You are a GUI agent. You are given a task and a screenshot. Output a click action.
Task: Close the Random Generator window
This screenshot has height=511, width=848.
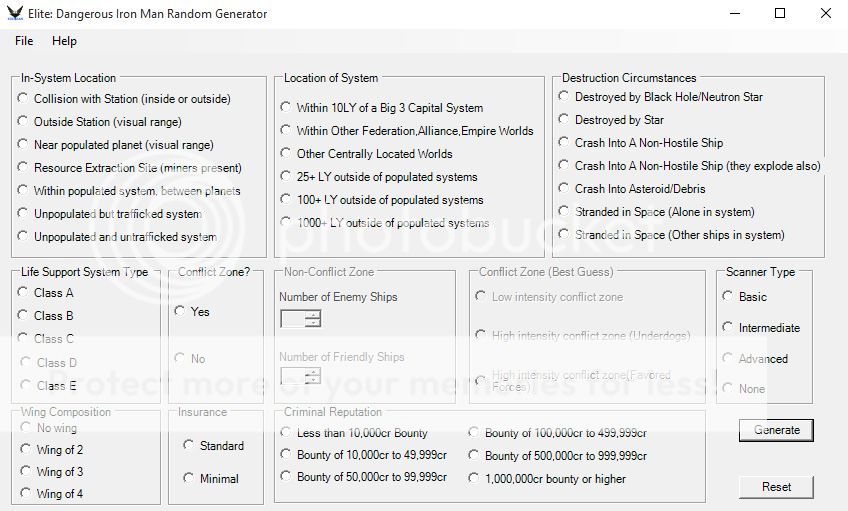pyautogui.click(x=825, y=14)
